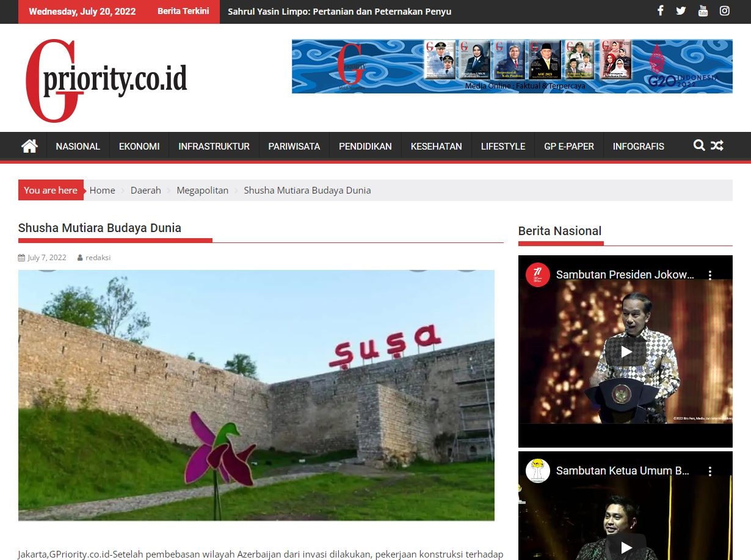Click the Home breadcrumb link
The height and width of the screenshot is (560, 751).
click(x=102, y=191)
